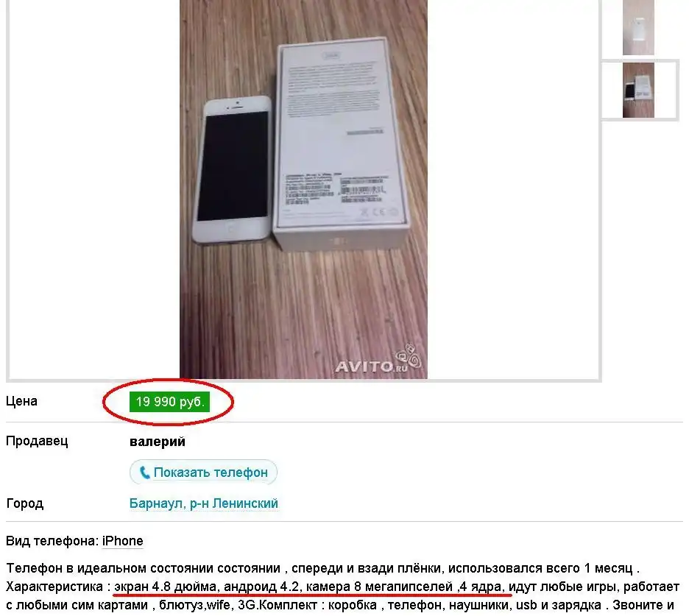689x616 pixels.
Task: Click the 'Город' label
Action: (24, 503)
